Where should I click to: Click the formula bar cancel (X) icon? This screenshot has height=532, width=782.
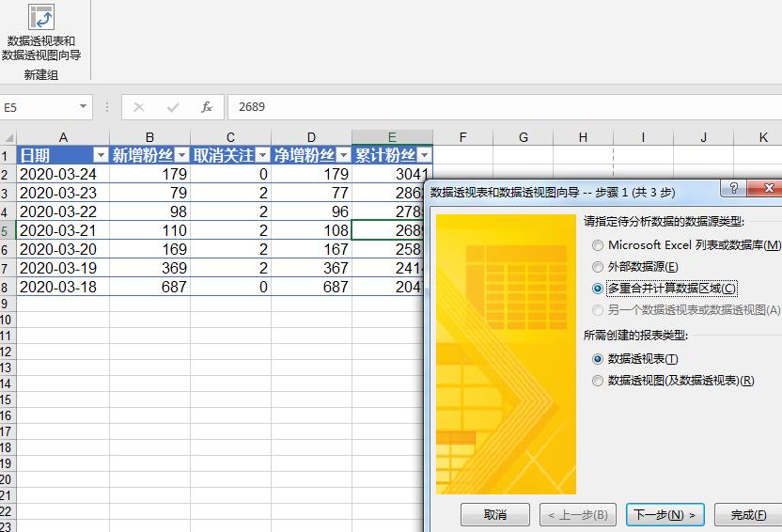139,107
